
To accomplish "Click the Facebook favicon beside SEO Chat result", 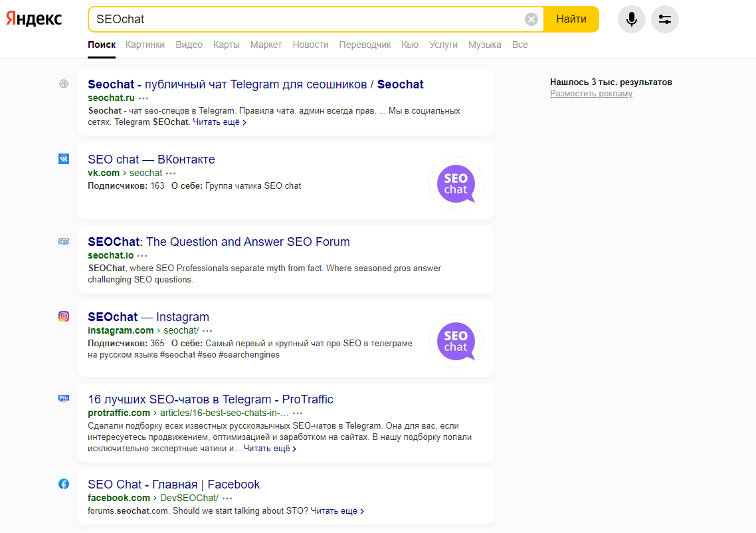I will [x=64, y=484].
